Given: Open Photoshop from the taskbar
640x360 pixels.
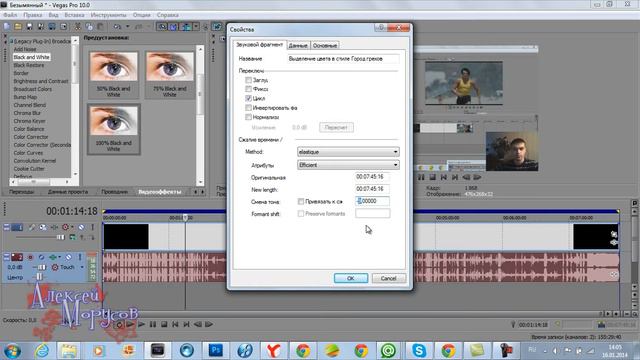Looking at the screenshot, I should tap(216, 350).
